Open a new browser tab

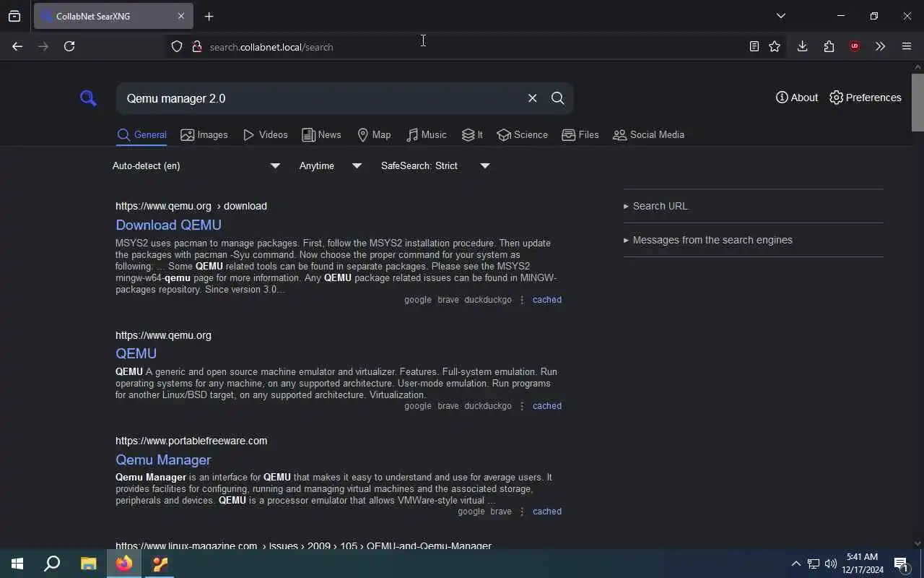pos(209,16)
